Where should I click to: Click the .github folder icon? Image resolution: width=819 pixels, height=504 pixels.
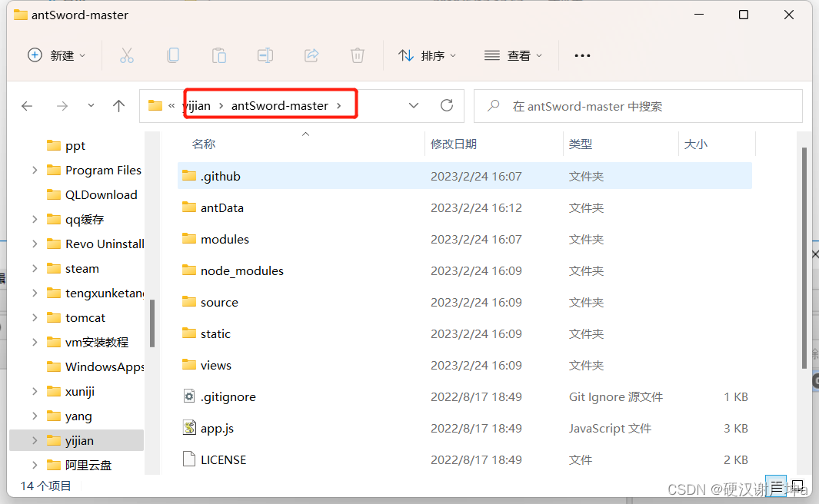(x=189, y=176)
